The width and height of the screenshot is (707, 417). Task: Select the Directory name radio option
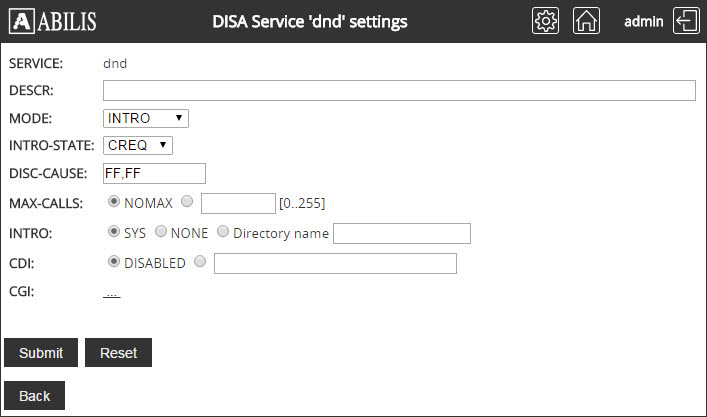(223, 232)
